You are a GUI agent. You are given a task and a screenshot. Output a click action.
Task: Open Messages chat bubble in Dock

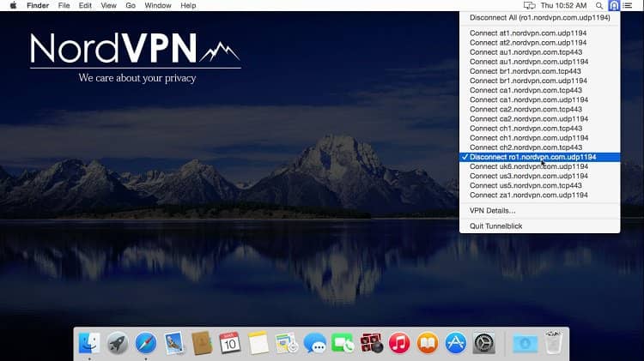pos(315,343)
